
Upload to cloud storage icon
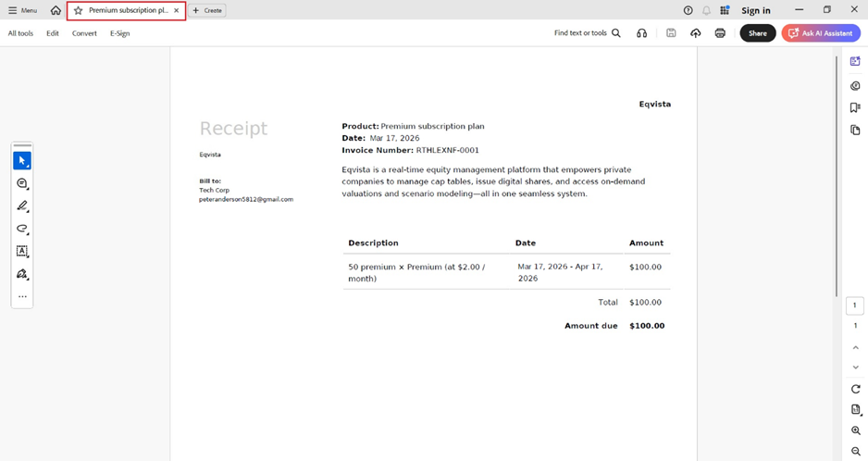[695, 33]
